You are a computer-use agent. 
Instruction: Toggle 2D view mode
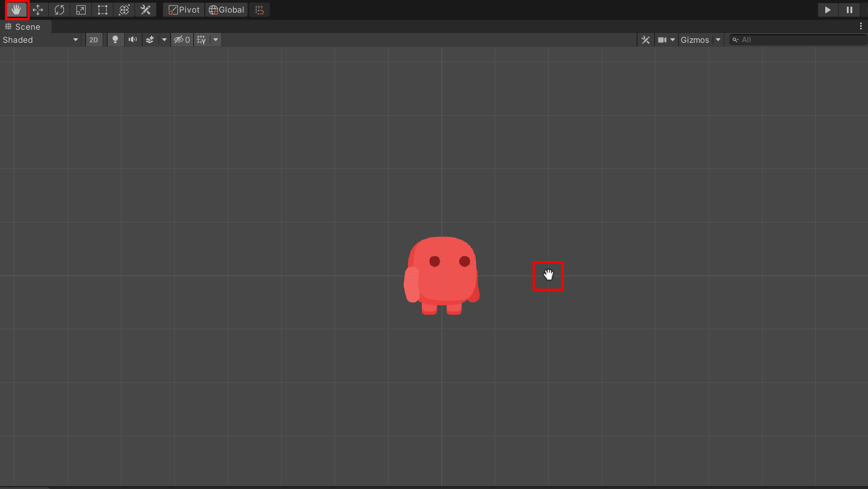(x=94, y=40)
